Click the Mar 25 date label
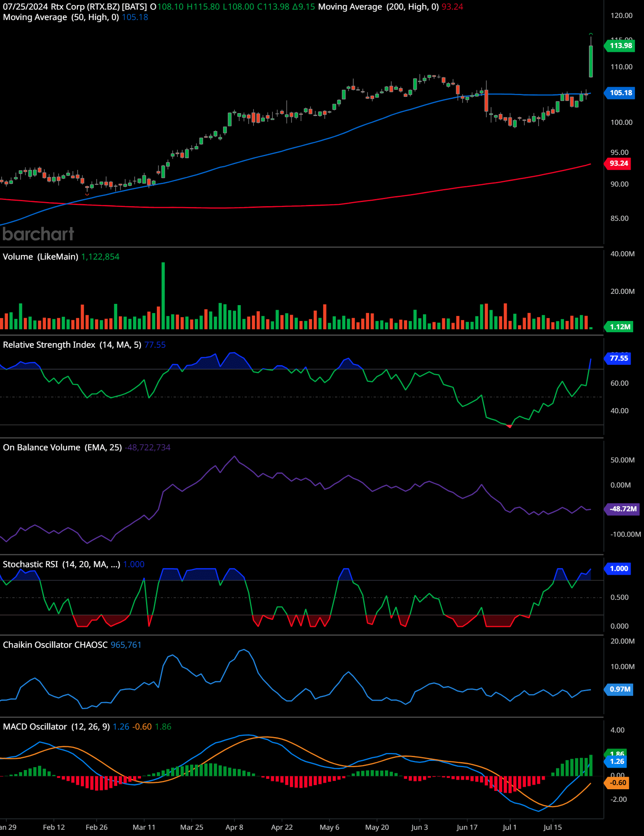This screenshot has width=644, height=836. pyautogui.click(x=191, y=827)
